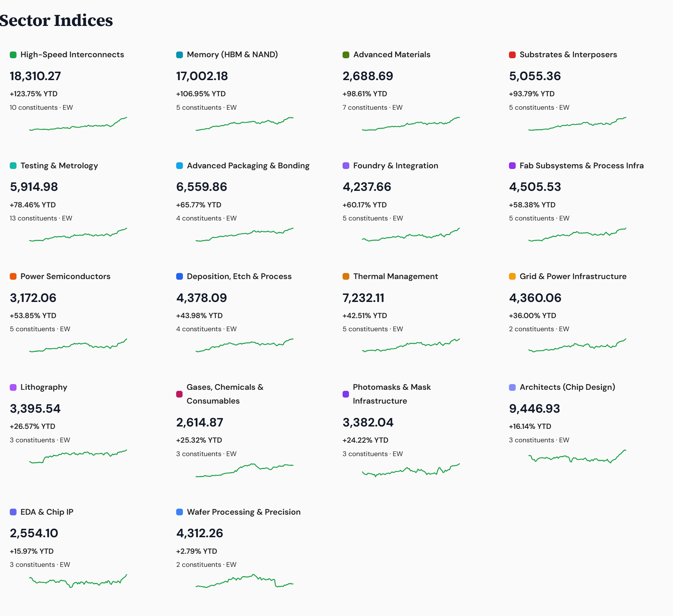Click the purple Lithography color swatch

click(x=13, y=387)
